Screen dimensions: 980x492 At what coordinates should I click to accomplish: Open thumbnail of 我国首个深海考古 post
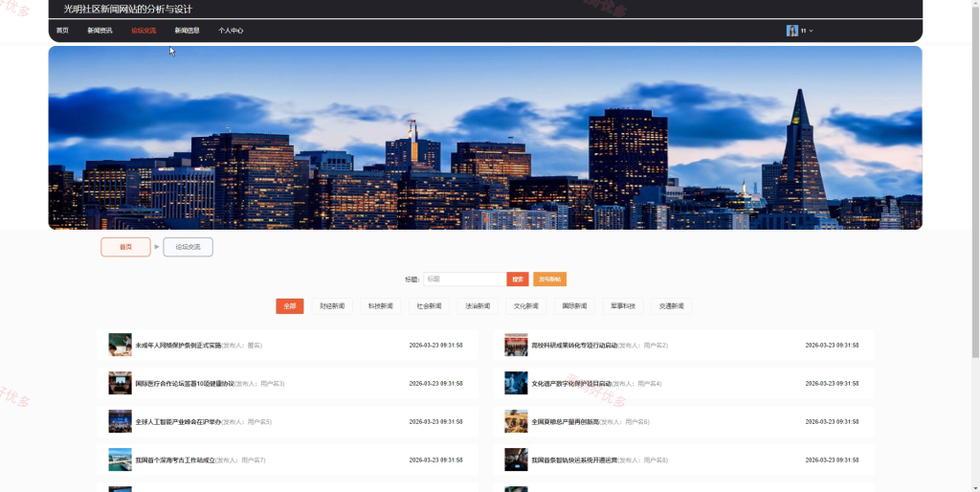(x=120, y=459)
